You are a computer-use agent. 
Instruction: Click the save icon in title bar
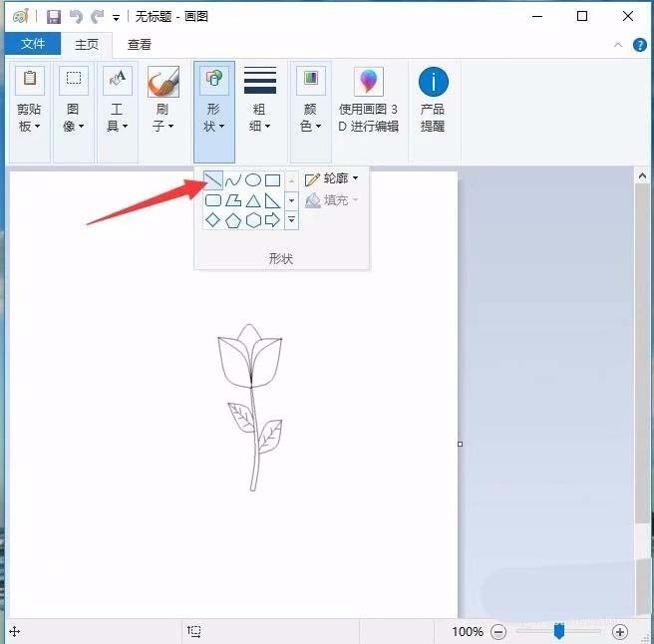coord(54,17)
